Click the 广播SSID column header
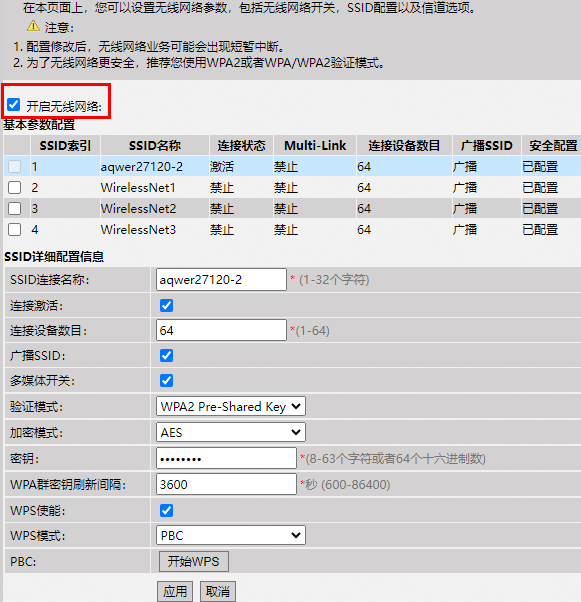 pyautogui.click(x=487, y=146)
